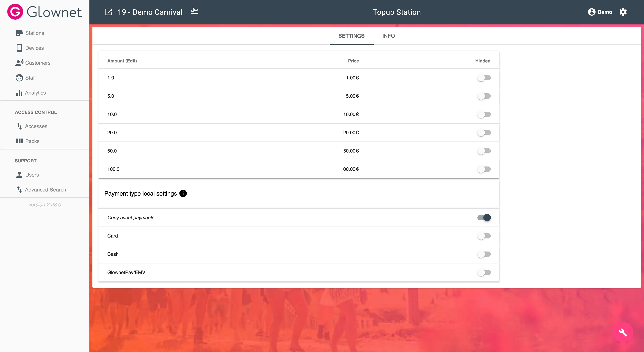Click the 5.0 amount cell

pyautogui.click(x=111, y=96)
